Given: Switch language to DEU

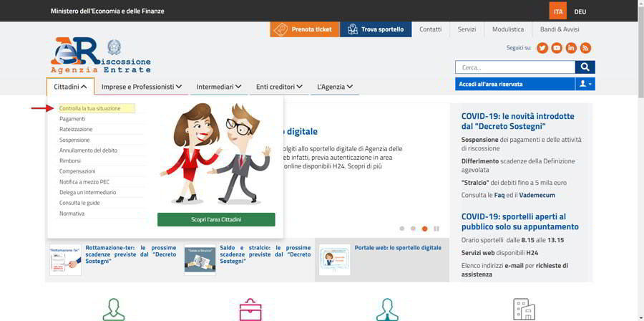Looking at the screenshot, I should coord(580,12).
